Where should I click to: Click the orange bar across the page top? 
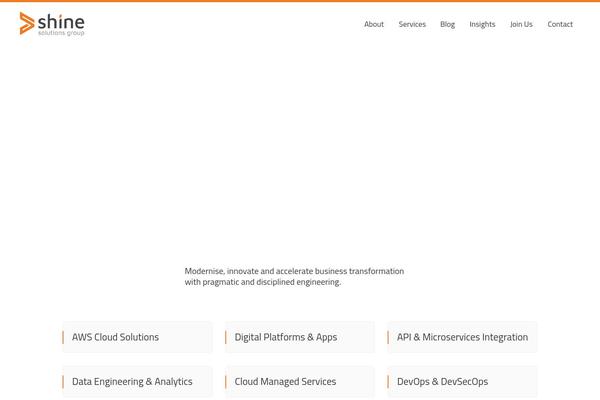300,1
